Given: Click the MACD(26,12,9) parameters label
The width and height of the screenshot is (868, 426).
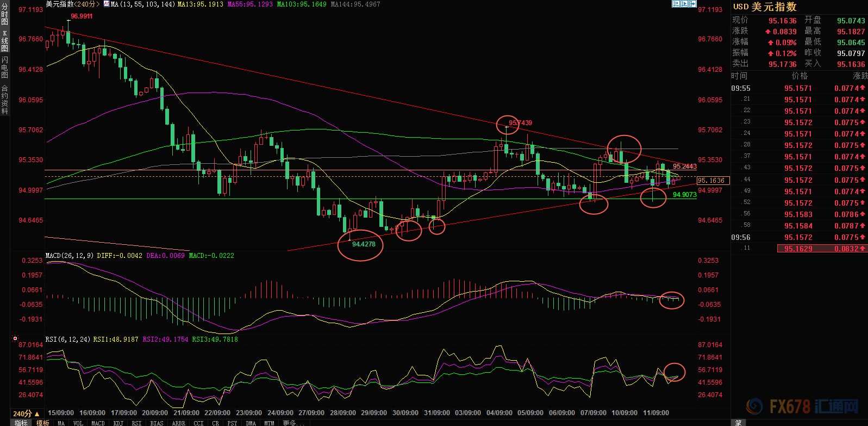Looking at the screenshot, I should coord(70,255).
